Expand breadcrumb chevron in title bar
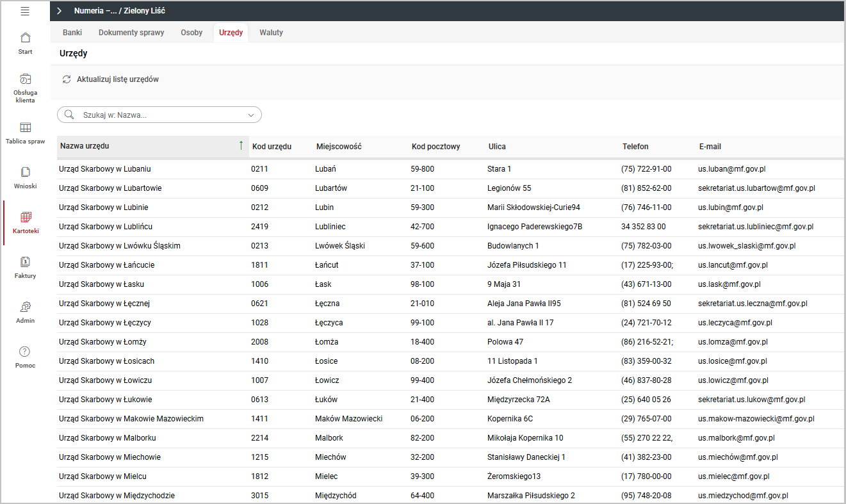The image size is (846, 504). [59, 11]
